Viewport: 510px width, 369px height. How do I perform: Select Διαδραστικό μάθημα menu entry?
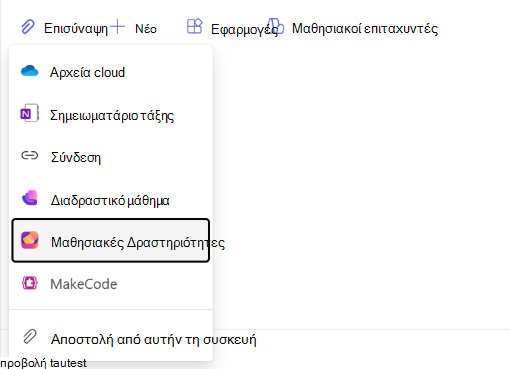tap(111, 200)
